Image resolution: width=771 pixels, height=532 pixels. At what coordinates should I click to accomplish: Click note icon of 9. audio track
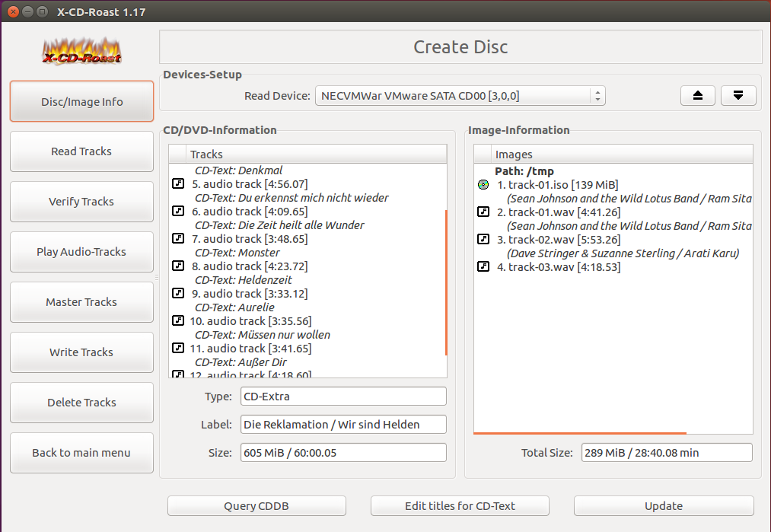(x=178, y=293)
